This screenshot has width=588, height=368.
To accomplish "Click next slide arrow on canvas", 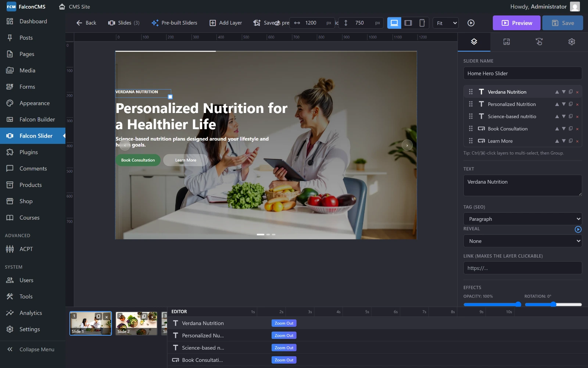I will coord(407,145).
